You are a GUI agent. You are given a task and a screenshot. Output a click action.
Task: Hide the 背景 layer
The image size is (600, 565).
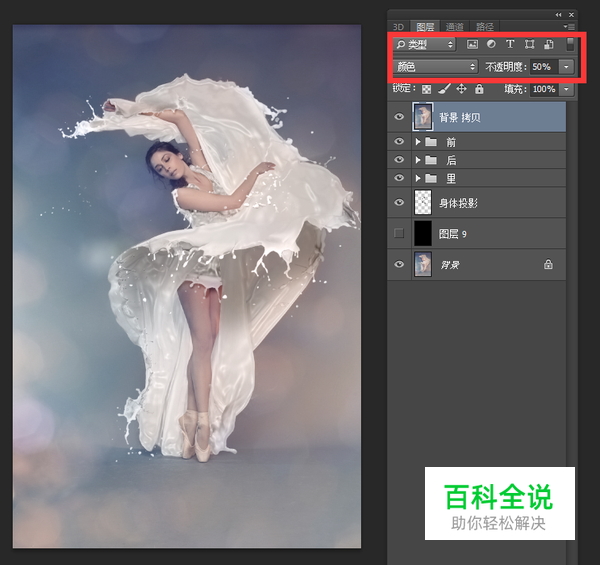[399, 264]
